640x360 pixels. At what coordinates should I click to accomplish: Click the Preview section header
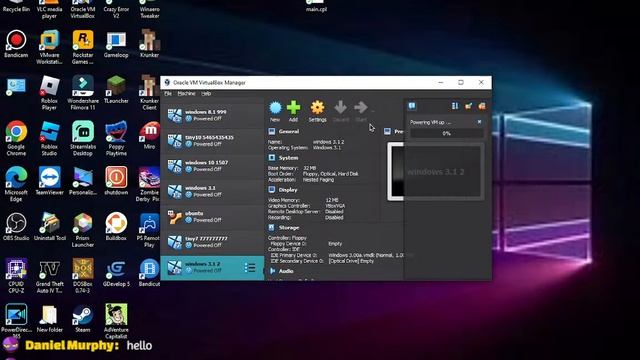click(394, 131)
